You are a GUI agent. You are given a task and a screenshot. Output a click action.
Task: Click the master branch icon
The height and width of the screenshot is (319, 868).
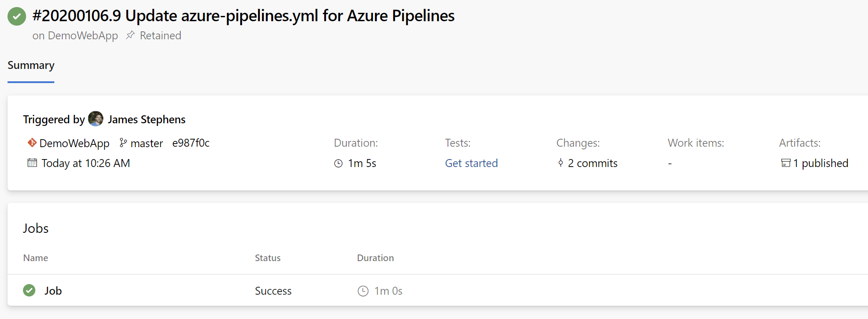click(123, 143)
